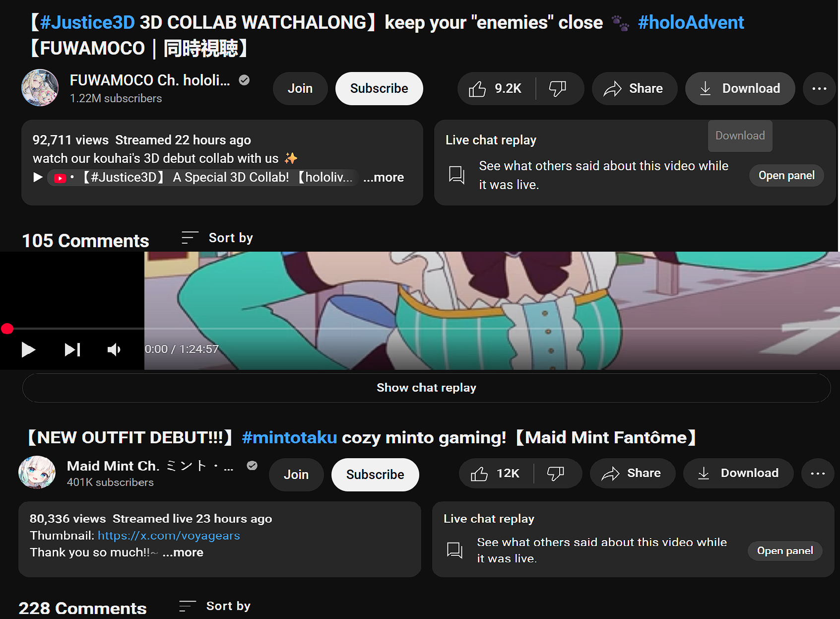Dislike the Maid Mint video

click(x=557, y=474)
